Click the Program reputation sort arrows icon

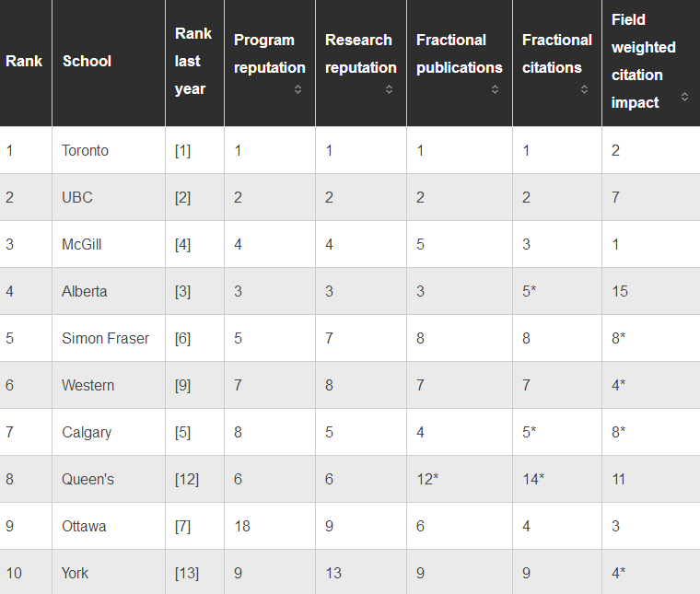pos(297,89)
